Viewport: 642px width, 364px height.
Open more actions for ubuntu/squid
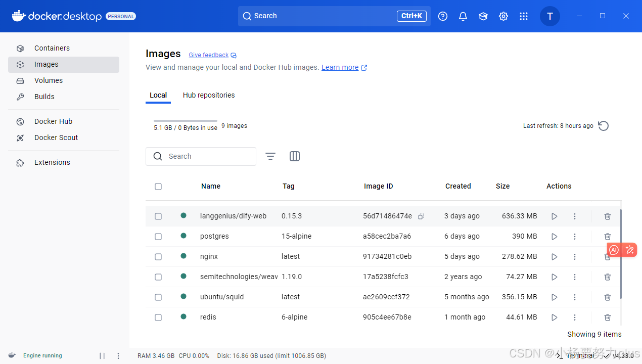[575, 297]
